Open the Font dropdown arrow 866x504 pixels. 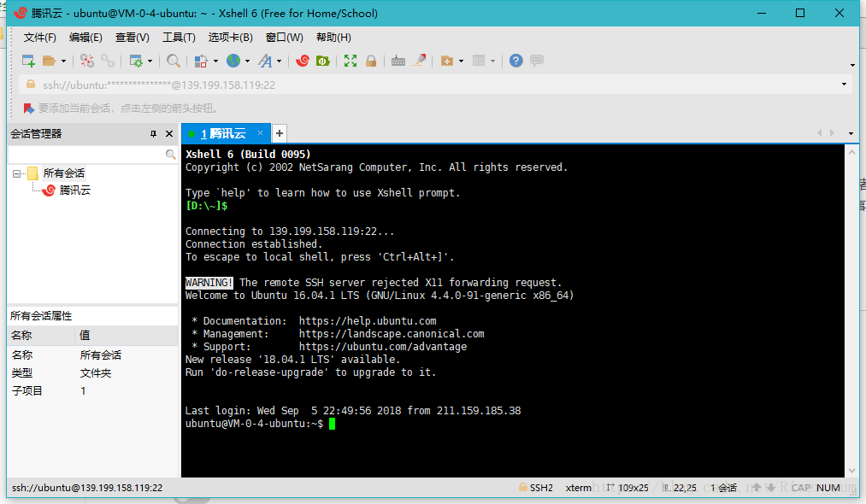pos(279,61)
